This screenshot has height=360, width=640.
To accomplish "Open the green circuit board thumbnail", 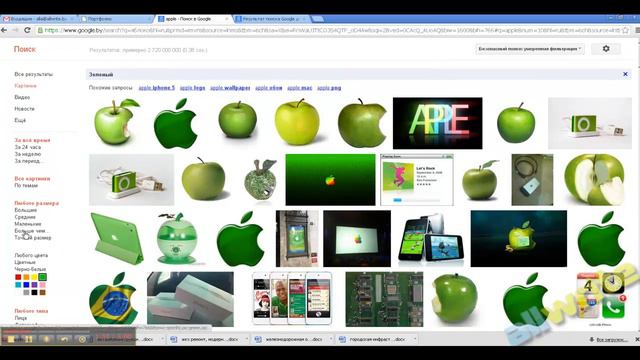I will [x=384, y=299].
